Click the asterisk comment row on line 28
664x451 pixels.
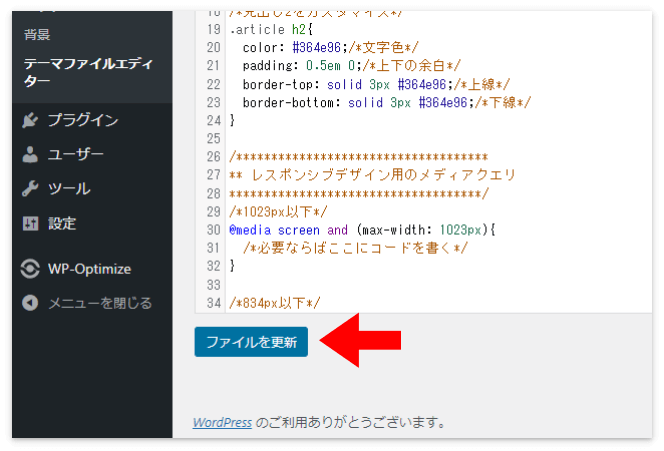[x=359, y=194]
